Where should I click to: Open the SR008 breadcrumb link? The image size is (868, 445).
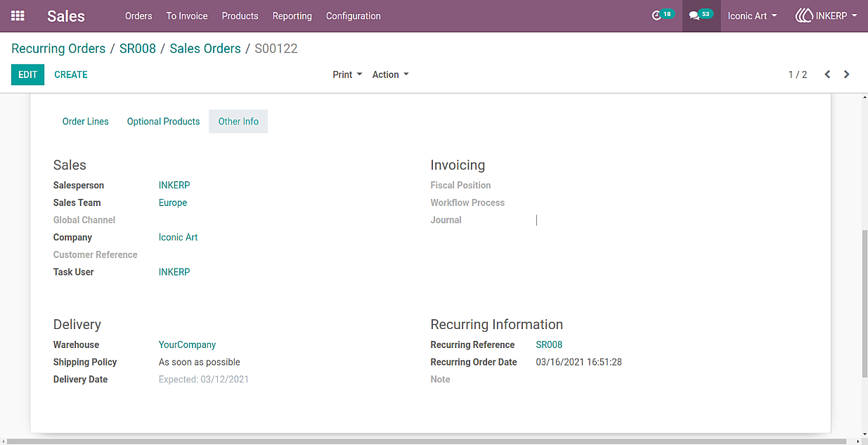[138, 49]
